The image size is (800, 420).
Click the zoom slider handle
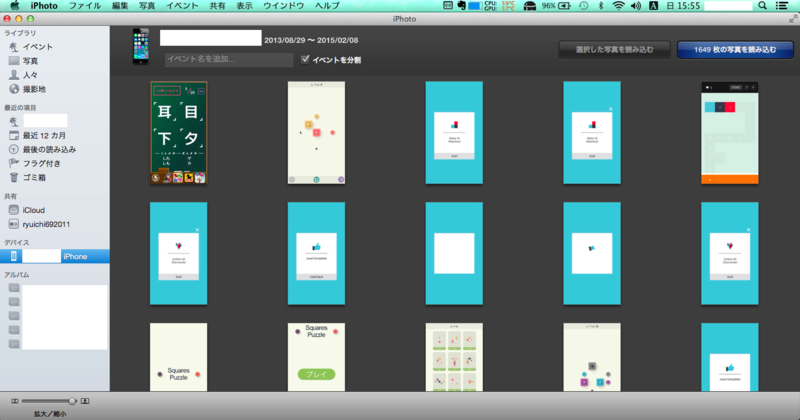click(72, 401)
